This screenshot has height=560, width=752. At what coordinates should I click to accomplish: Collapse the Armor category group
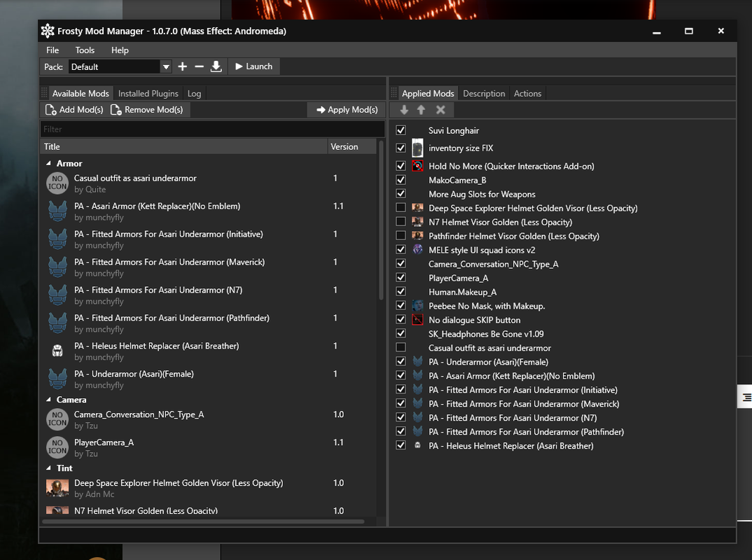[x=48, y=164]
